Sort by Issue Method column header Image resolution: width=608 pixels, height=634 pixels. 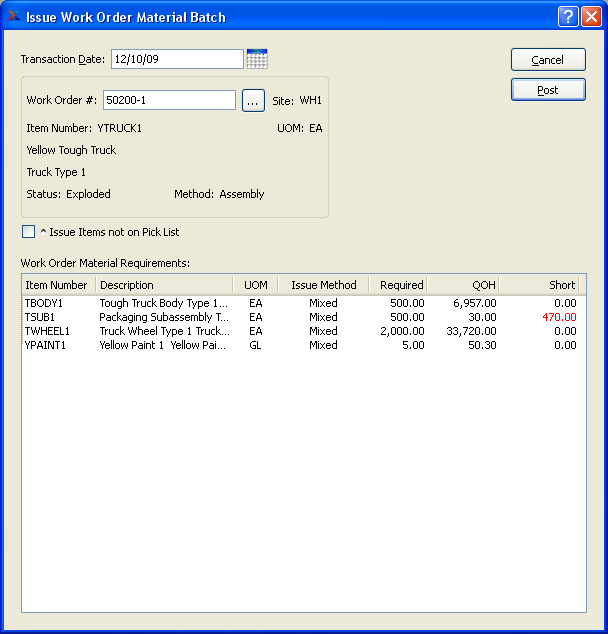[323, 285]
